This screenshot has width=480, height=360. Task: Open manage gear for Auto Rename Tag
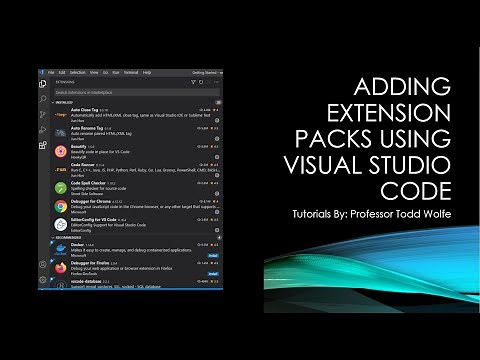pyautogui.click(x=217, y=139)
